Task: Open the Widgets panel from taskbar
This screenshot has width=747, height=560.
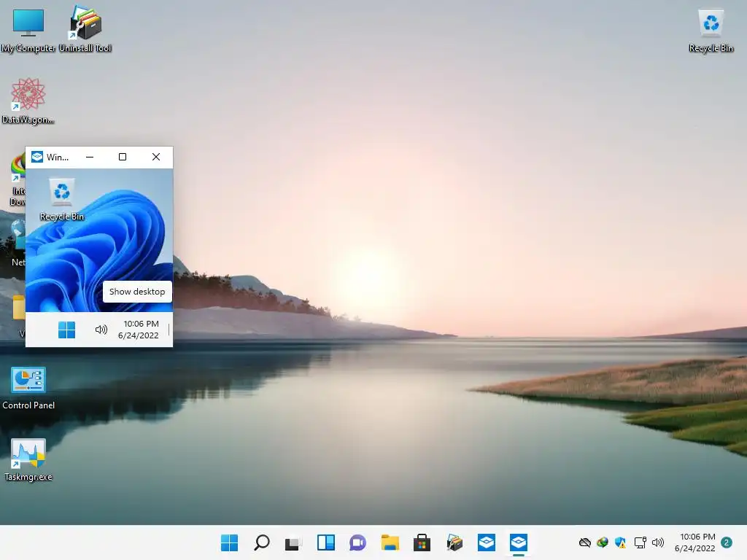Action: (x=326, y=542)
